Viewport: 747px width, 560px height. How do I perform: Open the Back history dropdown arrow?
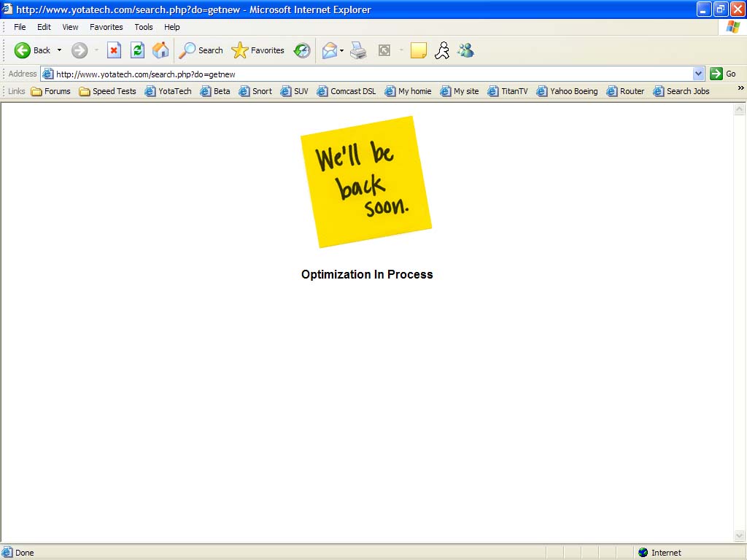tap(60, 50)
